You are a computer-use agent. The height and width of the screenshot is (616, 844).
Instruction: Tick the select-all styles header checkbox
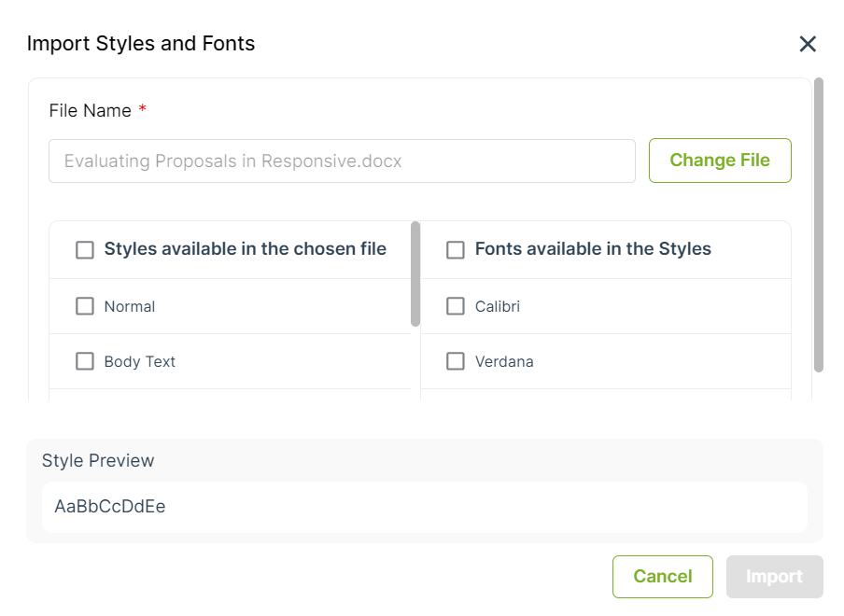click(x=85, y=250)
